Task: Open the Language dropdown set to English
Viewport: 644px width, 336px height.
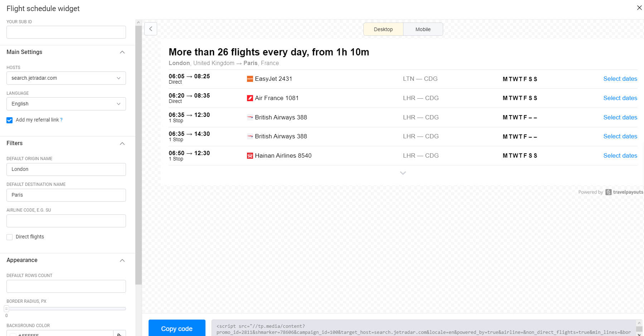Action: coord(66,104)
